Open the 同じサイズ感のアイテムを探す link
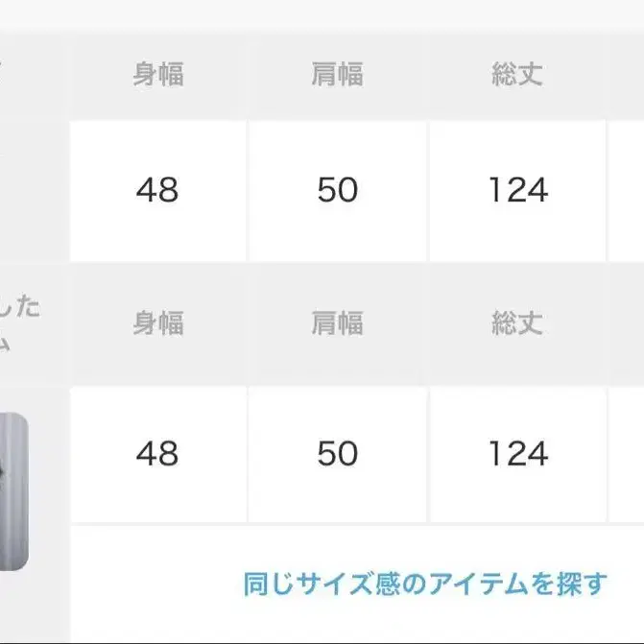Screen dimensions: 644x644 coord(425,584)
